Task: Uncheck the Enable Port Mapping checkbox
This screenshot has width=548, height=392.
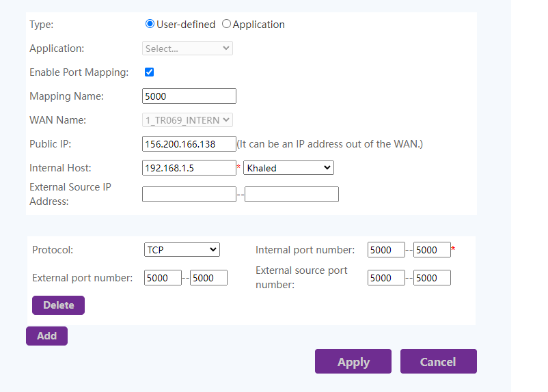Action: pyautogui.click(x=149, y=72)
